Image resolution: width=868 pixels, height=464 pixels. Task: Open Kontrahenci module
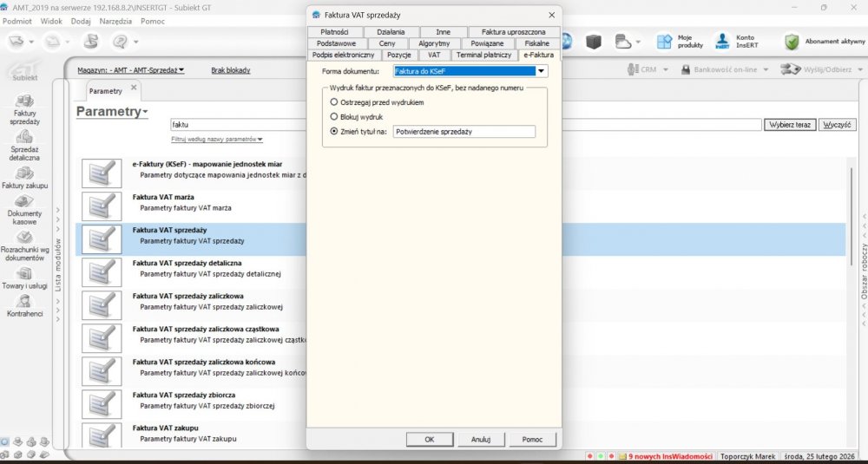24,306
